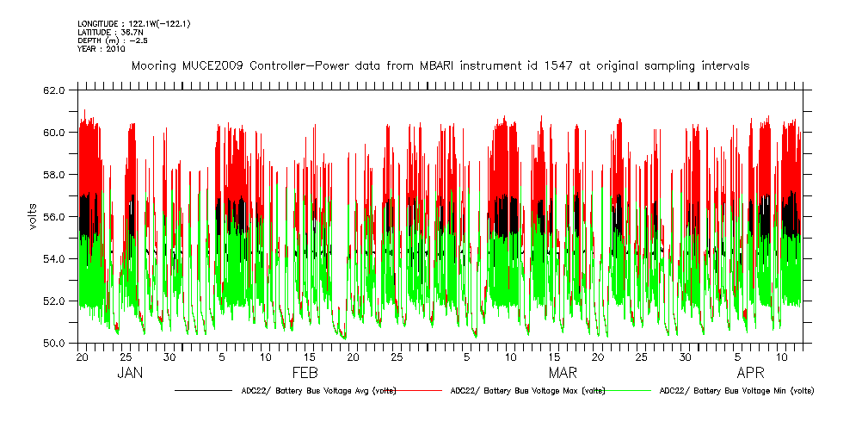
Task: Pick the APR month label on the time axis
Action: [751, 373]
